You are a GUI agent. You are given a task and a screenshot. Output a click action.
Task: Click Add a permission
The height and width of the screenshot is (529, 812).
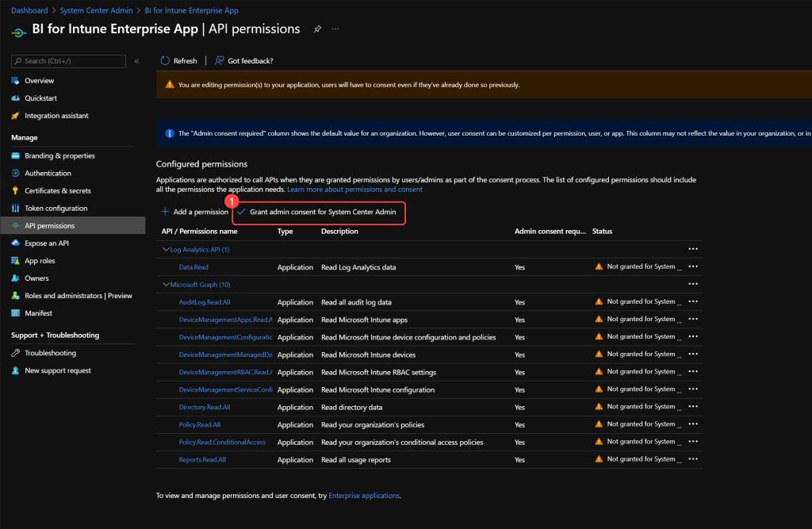click(194, 213)
